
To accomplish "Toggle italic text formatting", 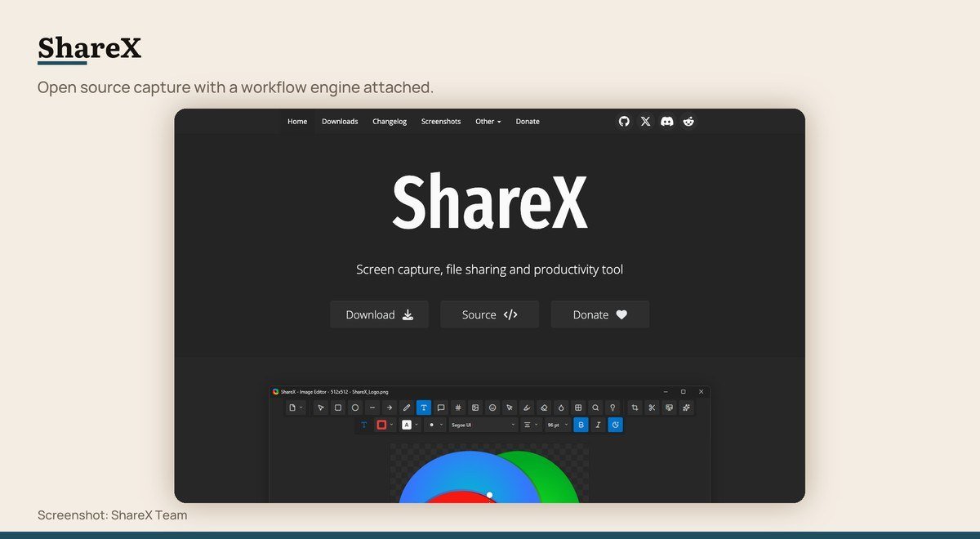I will [x=598, y=425].
